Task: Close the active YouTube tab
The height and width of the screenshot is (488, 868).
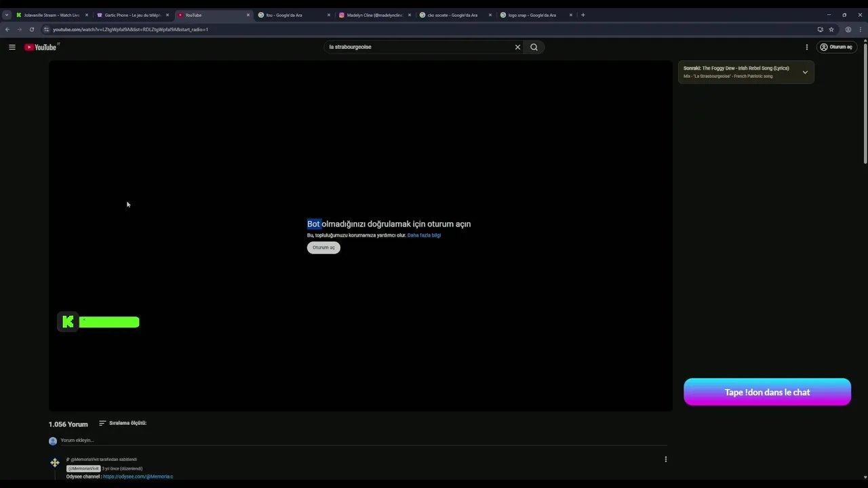Action: [x=248, y=15]
